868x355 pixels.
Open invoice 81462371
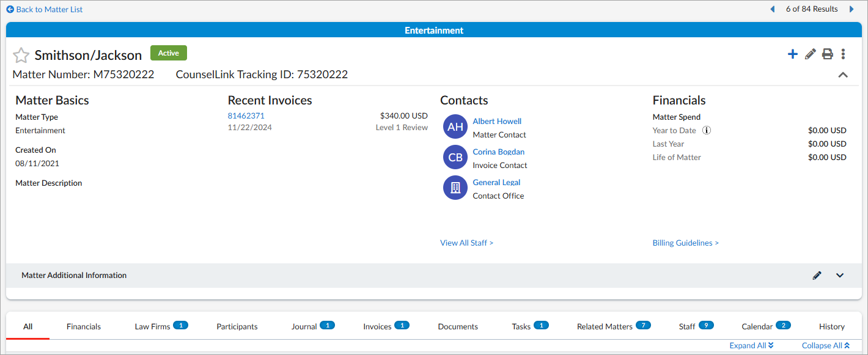click(246, 115)
